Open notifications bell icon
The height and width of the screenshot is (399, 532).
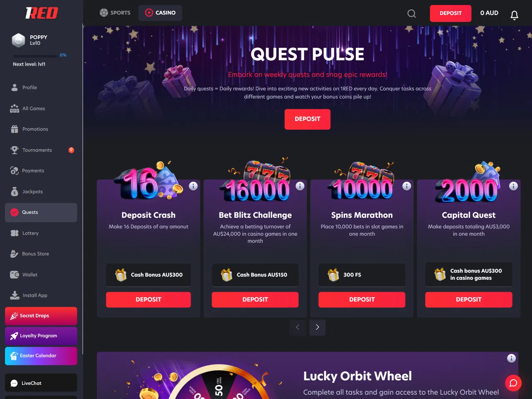pyautogui.click(x=514, y=15)
